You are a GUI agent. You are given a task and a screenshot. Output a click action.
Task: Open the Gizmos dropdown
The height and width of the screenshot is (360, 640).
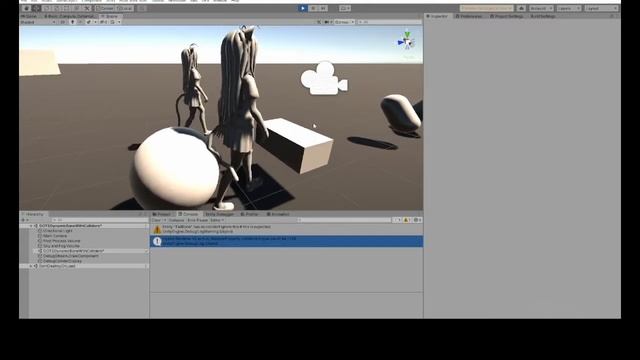click(x=345, y=22)
